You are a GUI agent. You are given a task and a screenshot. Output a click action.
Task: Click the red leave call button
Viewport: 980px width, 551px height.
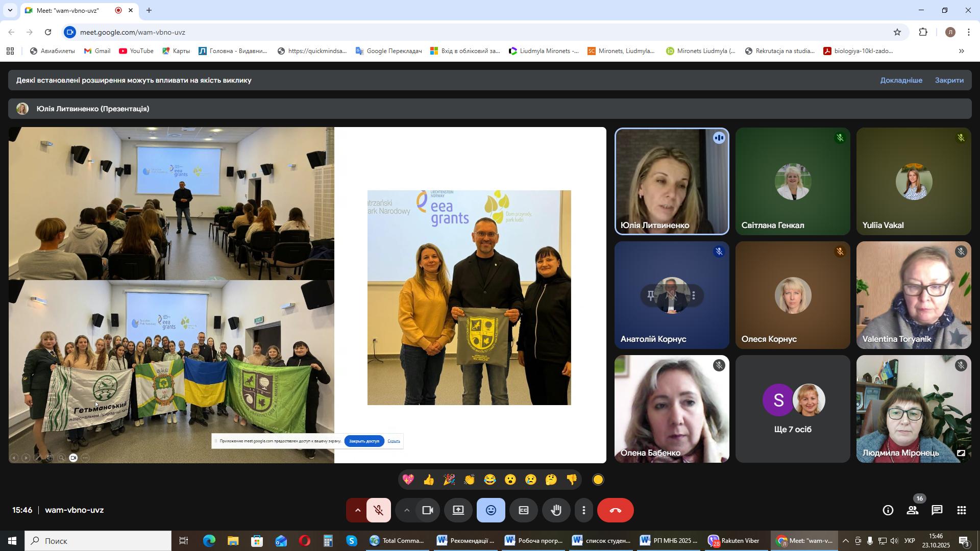pyautogui.click(x=615, y=511)
